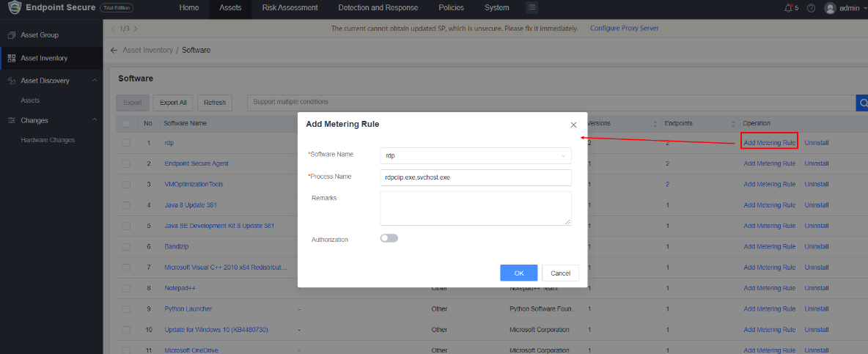Click the admin user avatar icon
The width and height of the screenshot is (868, 354).
pyautogui.click(x=830, y=8)
